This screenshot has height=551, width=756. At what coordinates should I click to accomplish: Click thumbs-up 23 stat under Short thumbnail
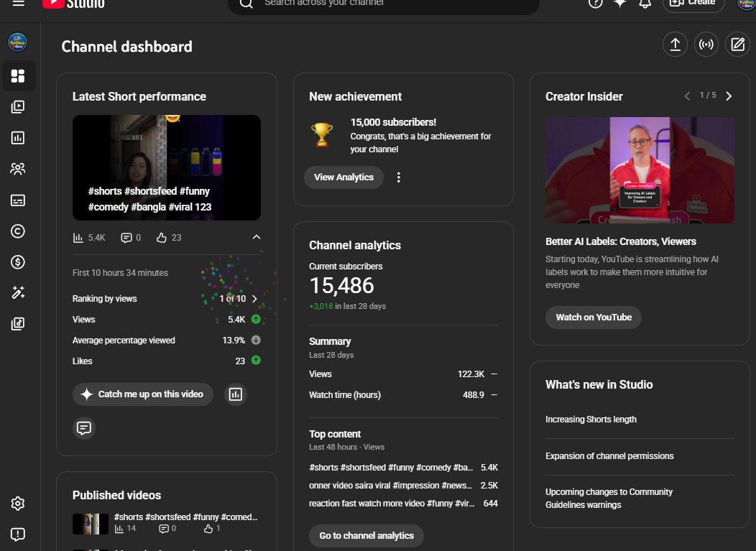click(x=169, y=238)
